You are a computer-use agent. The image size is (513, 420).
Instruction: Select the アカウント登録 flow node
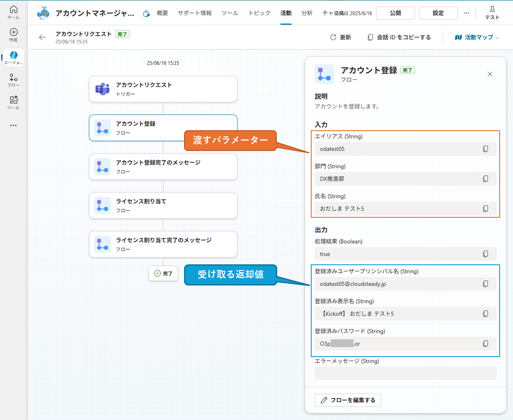pyautogui.click(x=163, y=128)
